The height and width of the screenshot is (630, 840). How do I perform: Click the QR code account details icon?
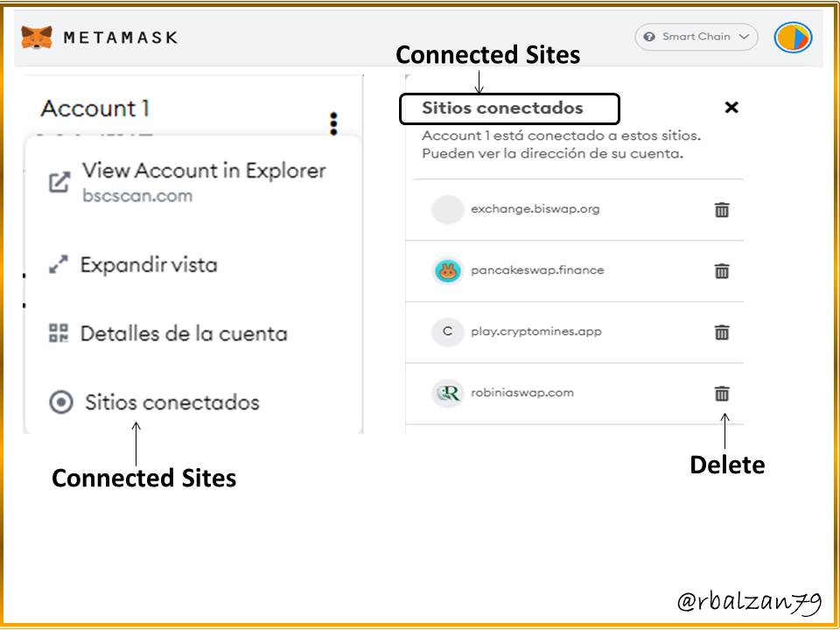pyautogui.click(x=59, y=332)
